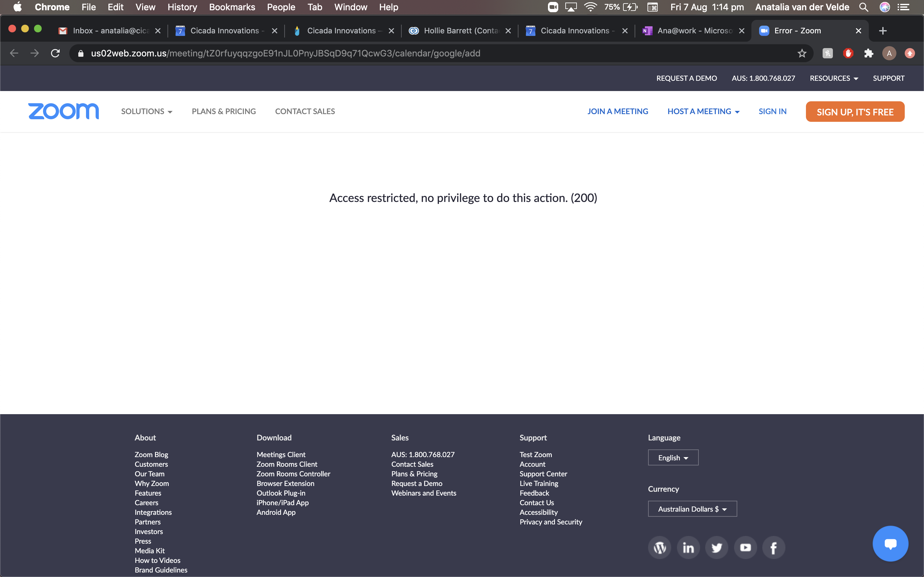Click the Join a Meeting link
This screenshot has width=924, height=577.
pos(617,112)
